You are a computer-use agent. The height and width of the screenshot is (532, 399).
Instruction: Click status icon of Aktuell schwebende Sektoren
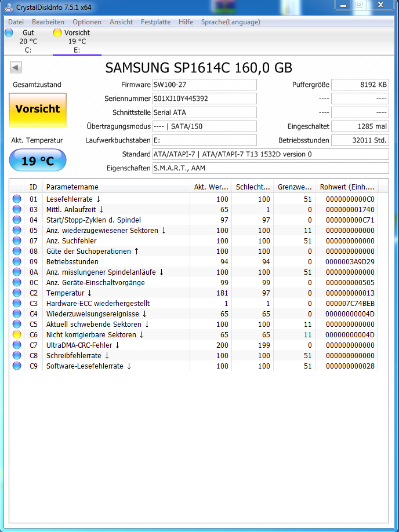17,325
